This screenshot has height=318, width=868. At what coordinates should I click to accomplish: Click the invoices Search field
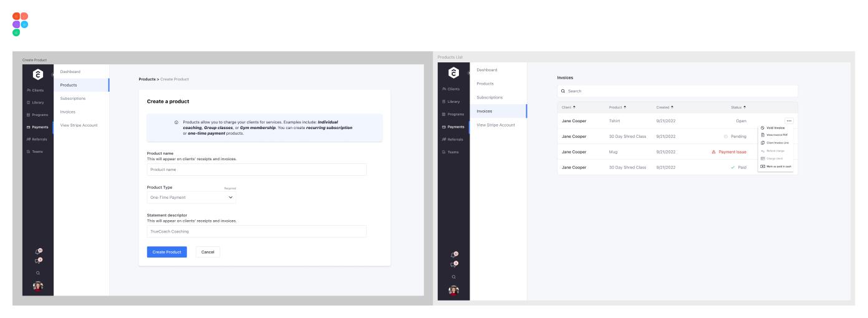pyautogui.click(x=677, y=92)
